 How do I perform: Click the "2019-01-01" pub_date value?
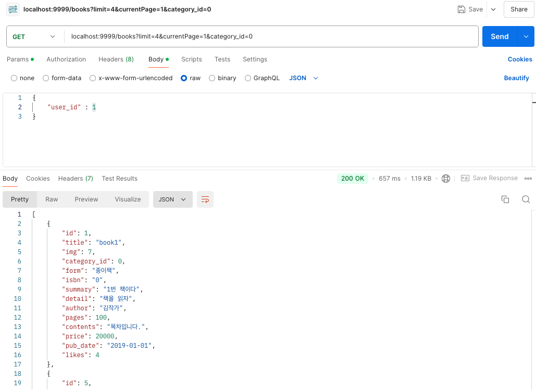click(x=129, y=346)
